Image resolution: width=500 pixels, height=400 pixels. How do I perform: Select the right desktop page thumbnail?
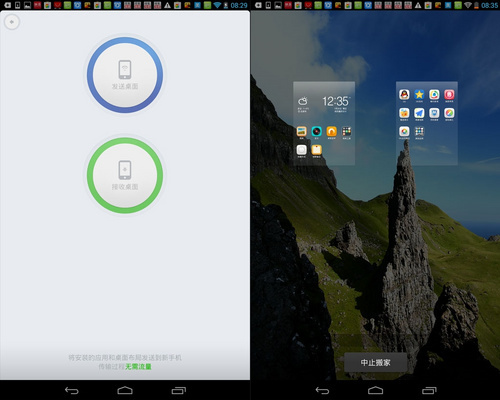click(427, 123)
